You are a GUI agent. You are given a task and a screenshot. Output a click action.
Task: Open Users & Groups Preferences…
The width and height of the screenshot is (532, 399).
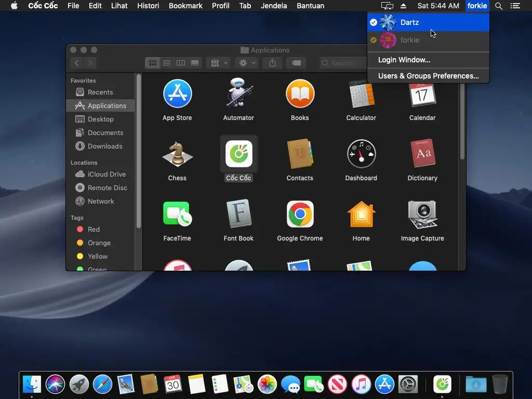point(428,76)
